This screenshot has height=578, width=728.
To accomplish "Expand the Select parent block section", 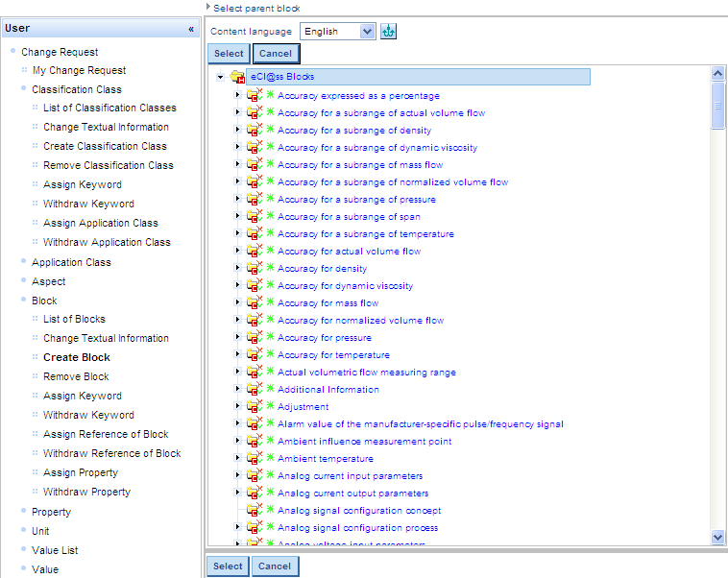I will click(208, 8).
